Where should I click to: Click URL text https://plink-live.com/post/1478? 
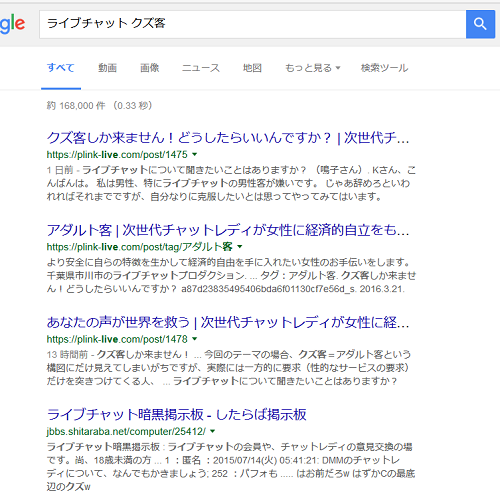[117, 339]
